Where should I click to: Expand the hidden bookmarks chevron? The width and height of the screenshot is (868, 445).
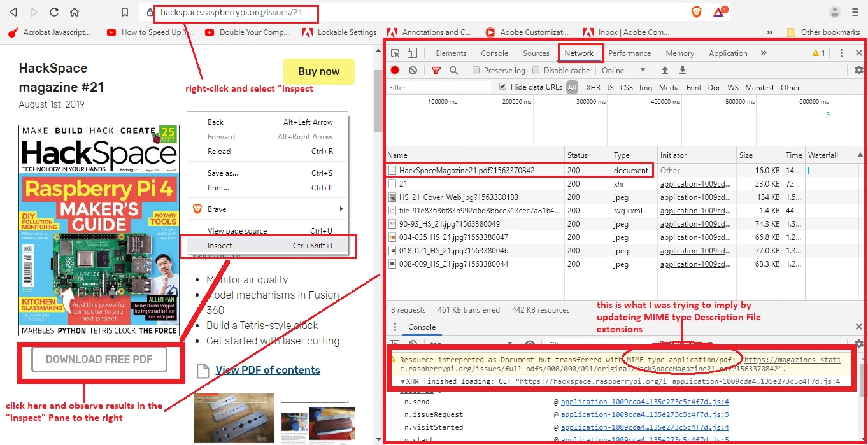click(x=770, y=32)
